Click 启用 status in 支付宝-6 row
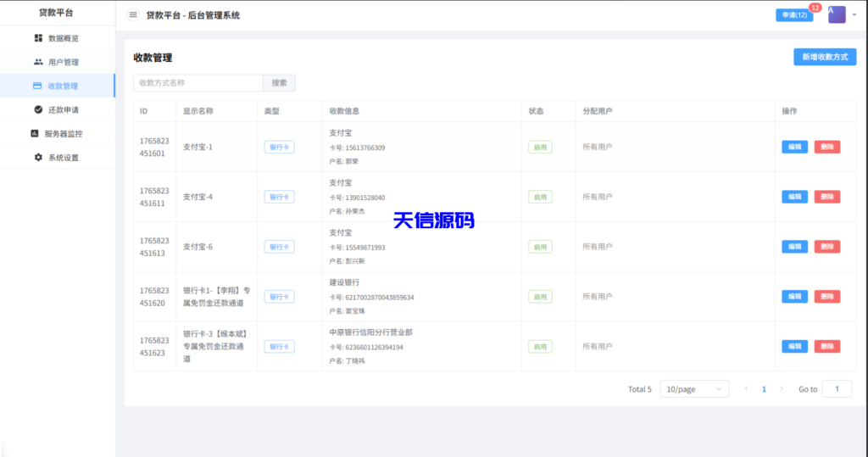The width and height of the screenshot is (868, 457). pos(540,247)
